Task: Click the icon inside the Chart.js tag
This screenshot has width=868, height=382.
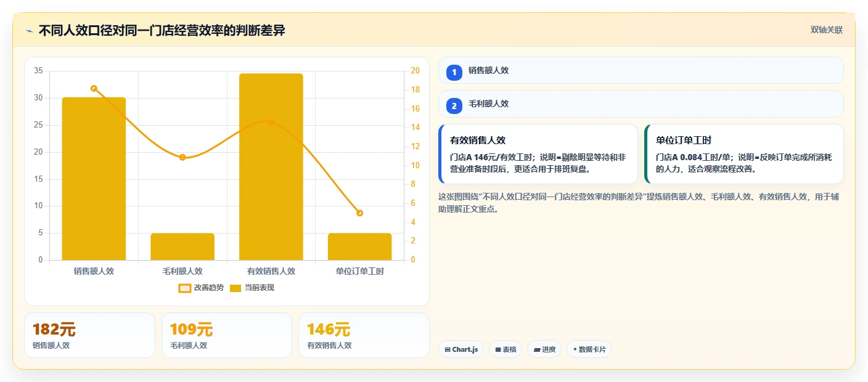Action: pyautogui.click(x=447, y=349)
